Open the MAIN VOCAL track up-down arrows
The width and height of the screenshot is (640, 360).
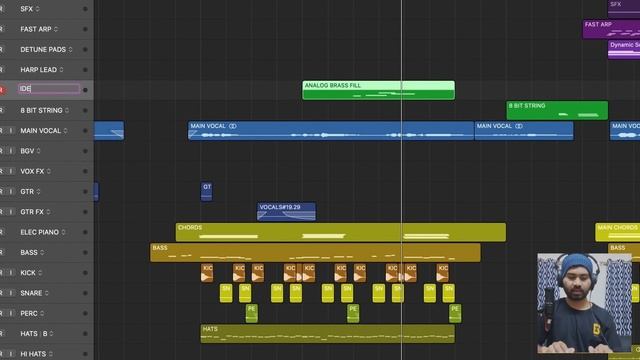65,131
